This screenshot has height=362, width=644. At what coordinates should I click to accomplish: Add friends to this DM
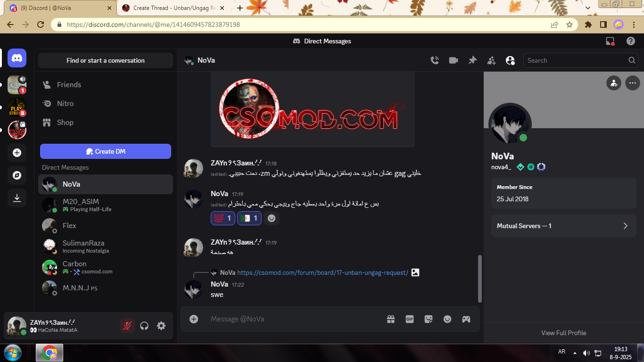point(491,60)
